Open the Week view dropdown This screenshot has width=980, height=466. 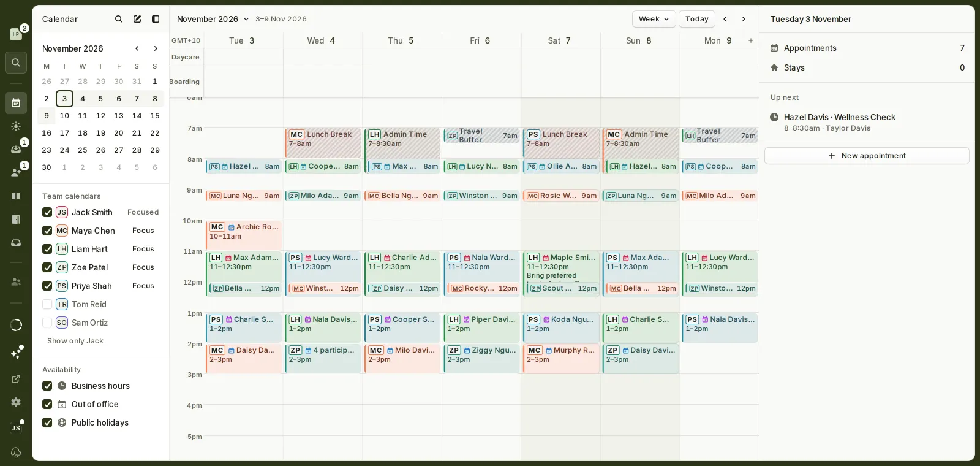[654, 19]
